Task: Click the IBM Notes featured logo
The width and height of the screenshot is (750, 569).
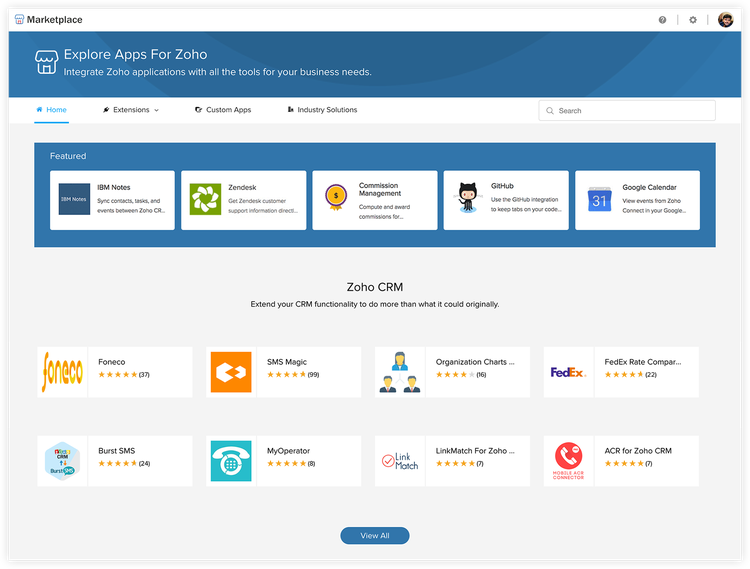Action: 74,199
